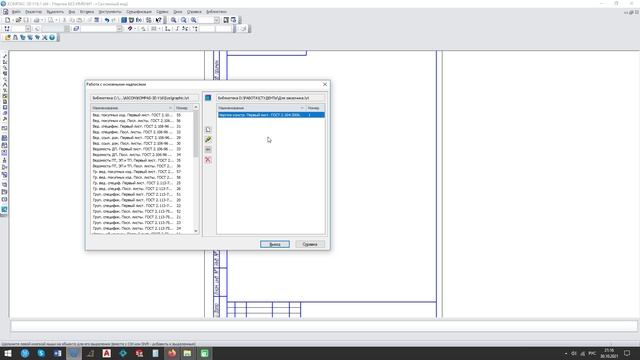Click the zoom-by-window magnifier icon
Viewport: 640px width, 360px height.
tap(184, 20)
